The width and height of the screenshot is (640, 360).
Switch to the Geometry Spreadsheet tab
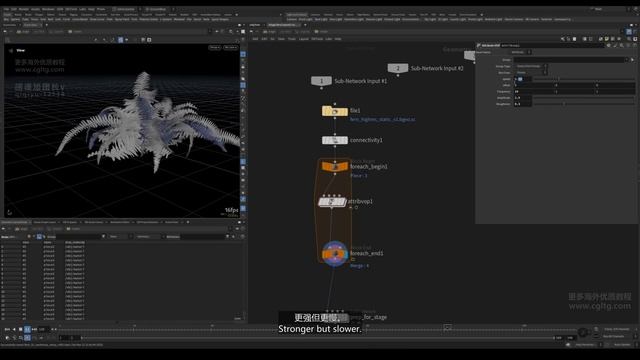point(15,222)
